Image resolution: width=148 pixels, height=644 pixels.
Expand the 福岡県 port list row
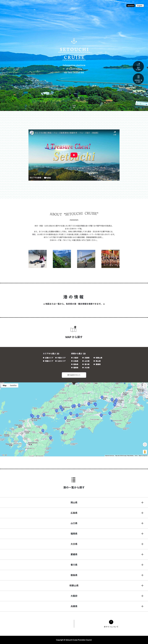point(74,534)
